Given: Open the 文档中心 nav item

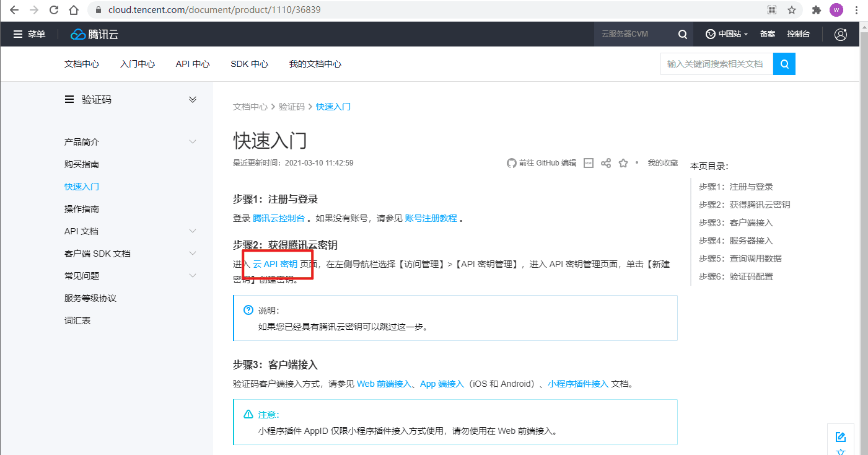Looking at the screenshot, I should [82, 64].
